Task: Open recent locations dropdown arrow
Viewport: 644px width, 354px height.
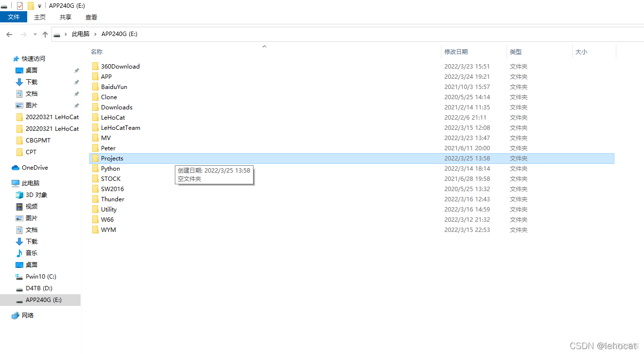Action: coord(35,34)
